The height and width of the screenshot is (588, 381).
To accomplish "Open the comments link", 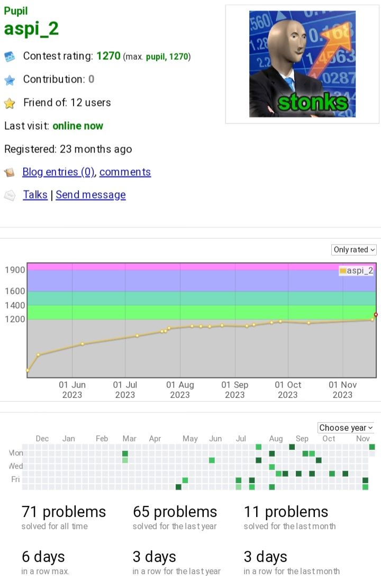I will pyautogui.click(x=125, y=172).
